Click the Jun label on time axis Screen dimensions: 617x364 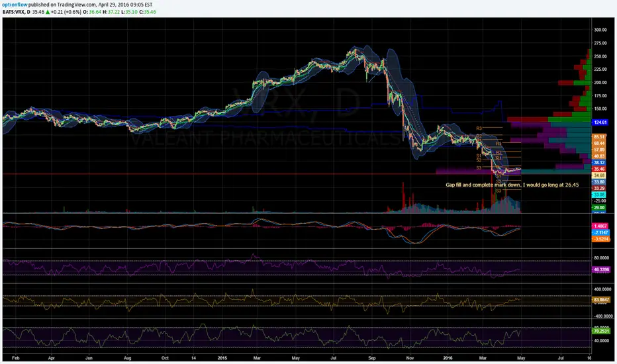pyautogui.click(x=89, y=359)
